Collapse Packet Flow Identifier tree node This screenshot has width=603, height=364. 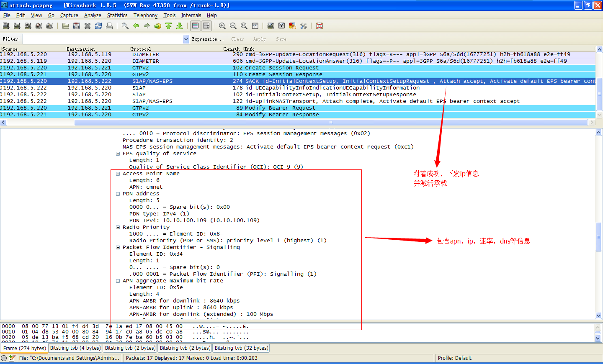pos(118,247)
